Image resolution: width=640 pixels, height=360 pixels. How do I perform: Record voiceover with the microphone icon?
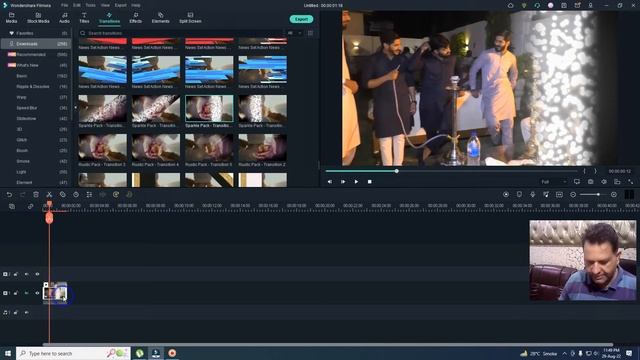(533, 195)
